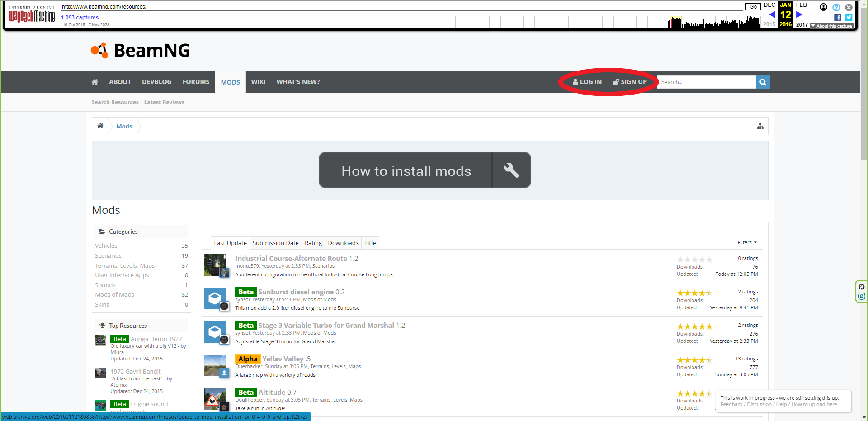The image size is (868, 421).
Task: Click the BeamNG logo
Action: (x=140, y=50)
